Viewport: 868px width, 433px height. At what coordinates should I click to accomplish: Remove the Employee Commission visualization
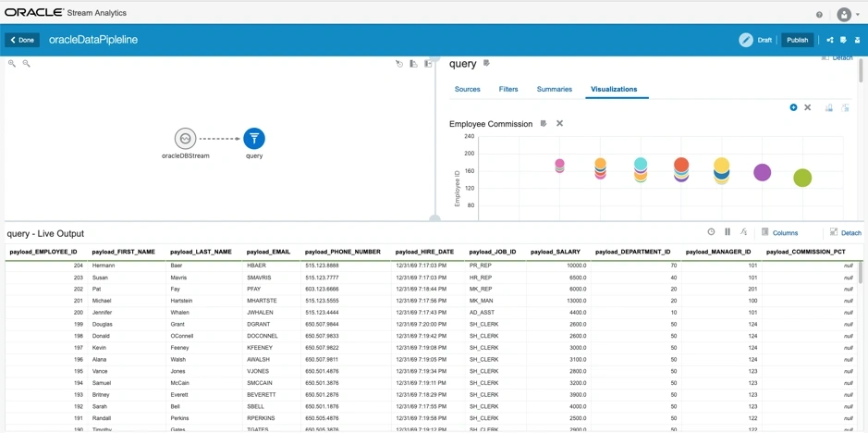coord(559,124)
